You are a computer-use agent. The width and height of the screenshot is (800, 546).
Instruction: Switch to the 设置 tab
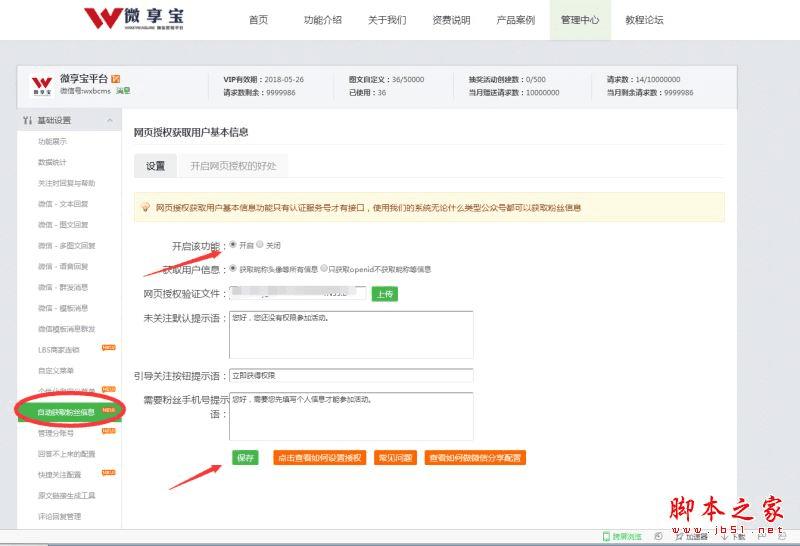click(155, 166)
